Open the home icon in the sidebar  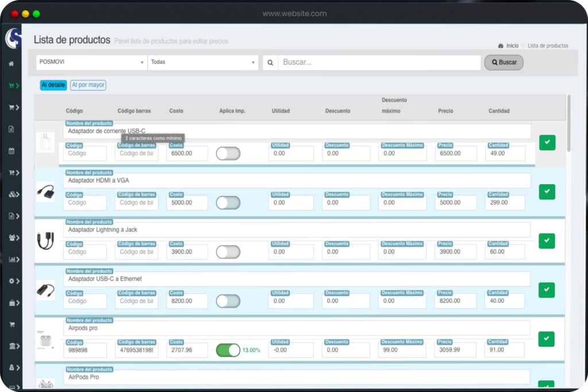click(x=11, y=64)
